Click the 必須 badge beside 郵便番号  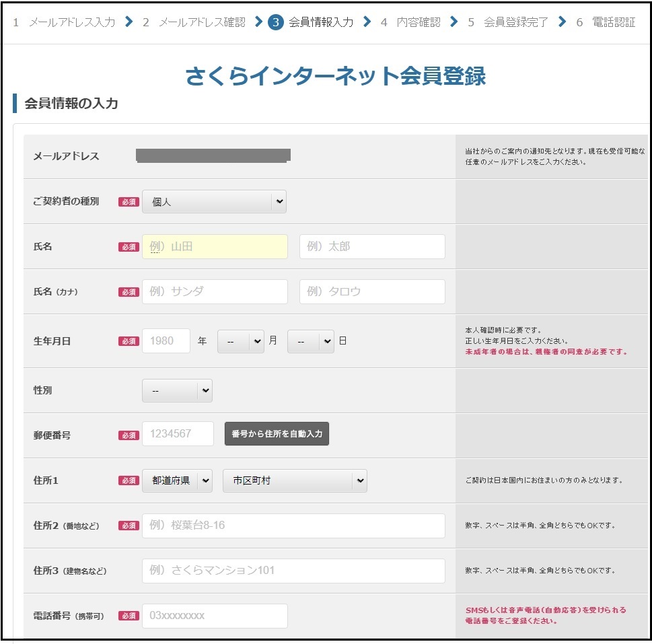click(129, 435)
